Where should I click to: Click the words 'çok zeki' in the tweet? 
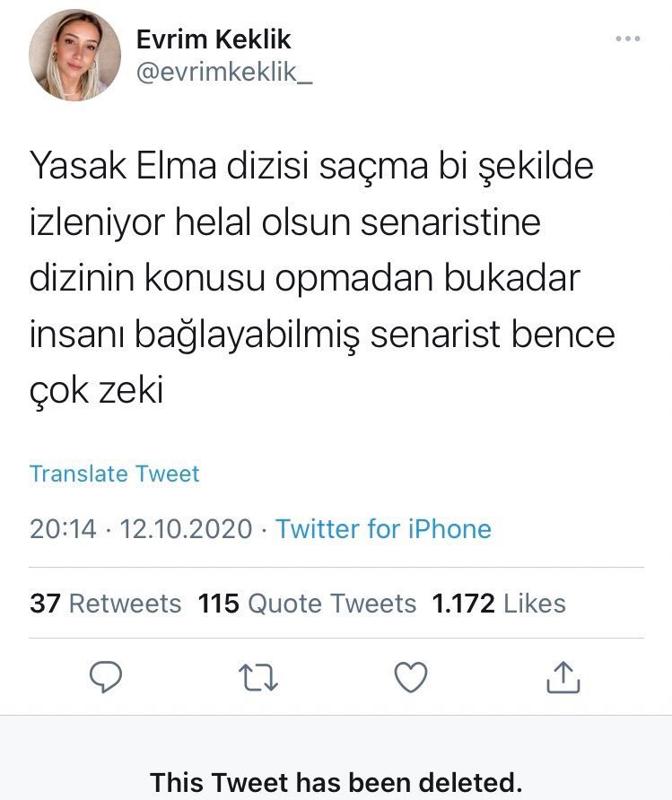point(97,390)
